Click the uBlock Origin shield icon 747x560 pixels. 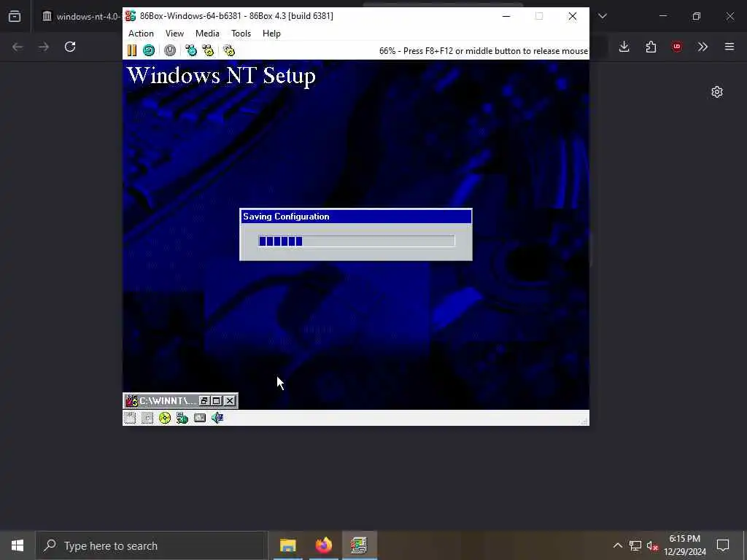click(677, 47)
